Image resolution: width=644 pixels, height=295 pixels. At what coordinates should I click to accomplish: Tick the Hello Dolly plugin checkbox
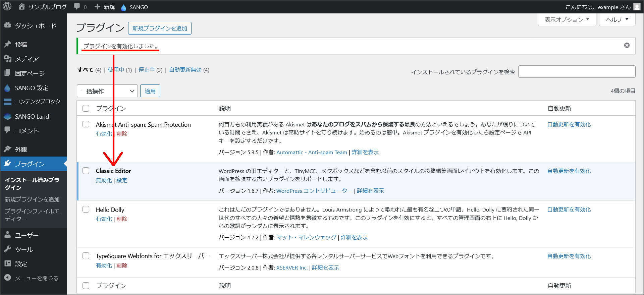click(x=86, y=210)
